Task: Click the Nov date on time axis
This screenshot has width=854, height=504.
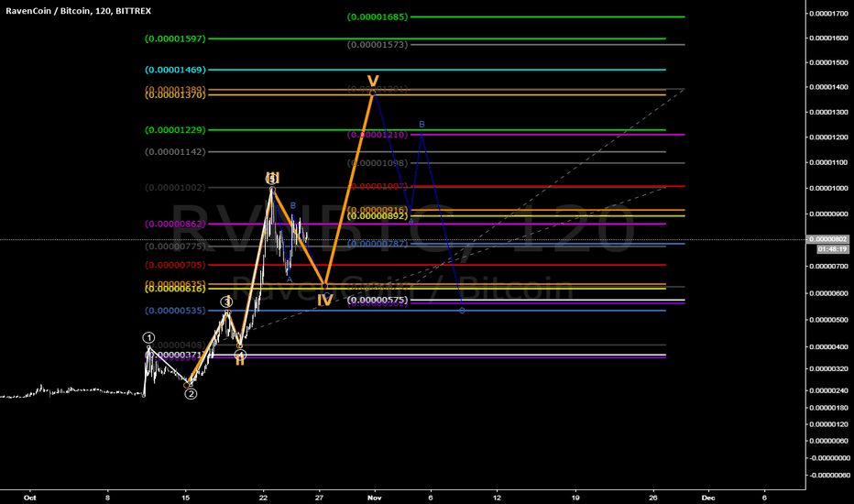Action: 374,498
